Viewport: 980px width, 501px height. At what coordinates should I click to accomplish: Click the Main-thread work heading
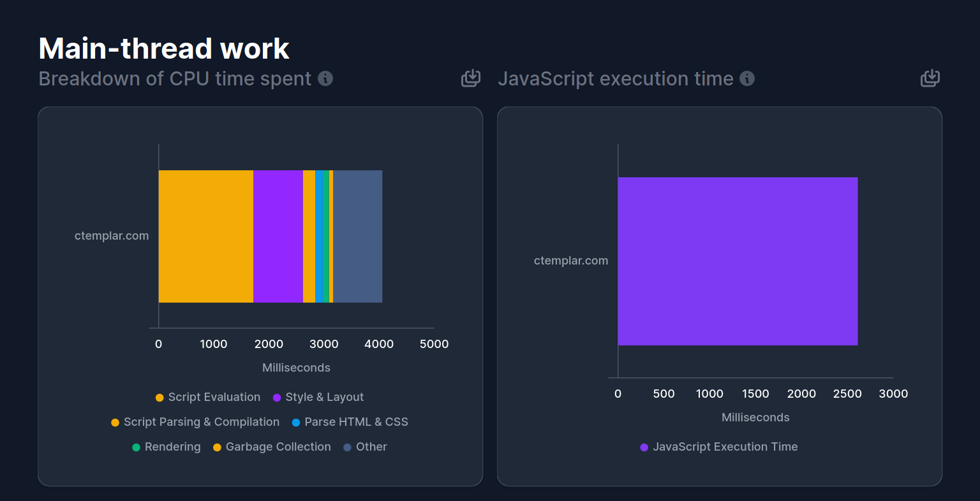(163, 48)
